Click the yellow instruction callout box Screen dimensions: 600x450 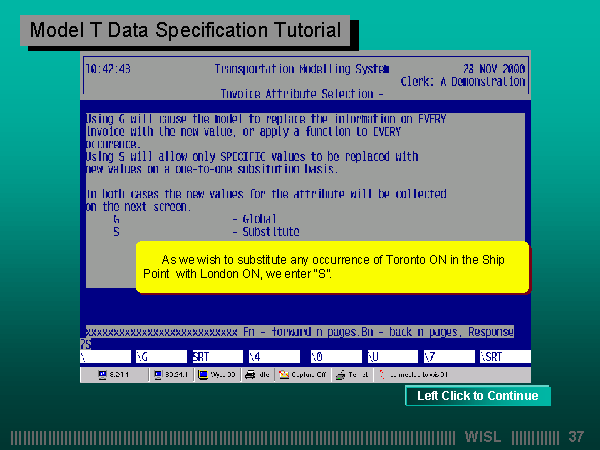(332, 266)
